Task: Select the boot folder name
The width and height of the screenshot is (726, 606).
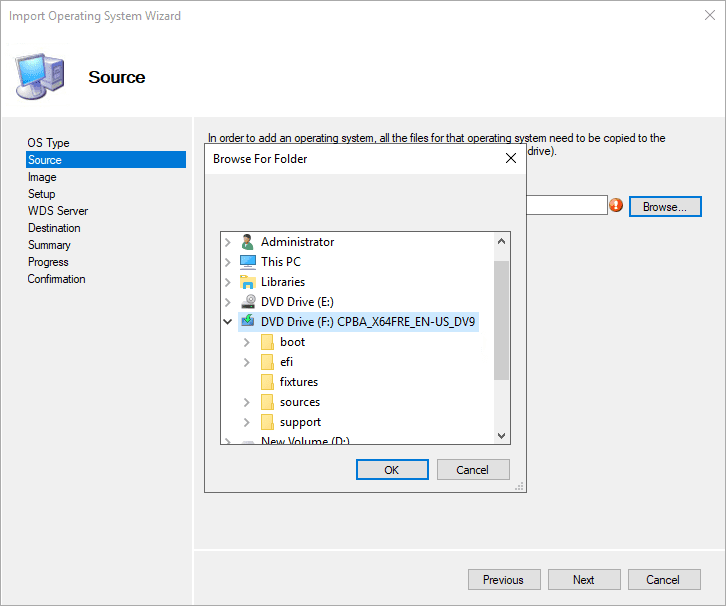Action: 293,342
